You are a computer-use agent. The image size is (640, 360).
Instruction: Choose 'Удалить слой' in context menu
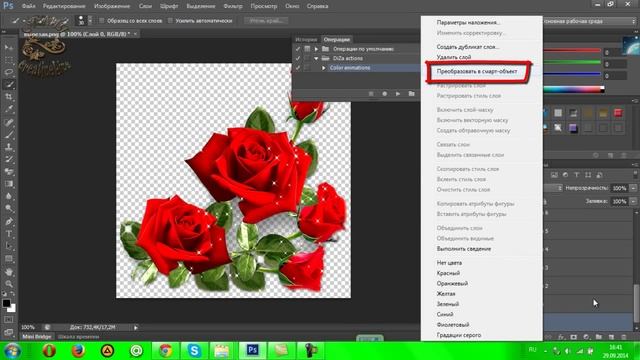coord(454,57)
